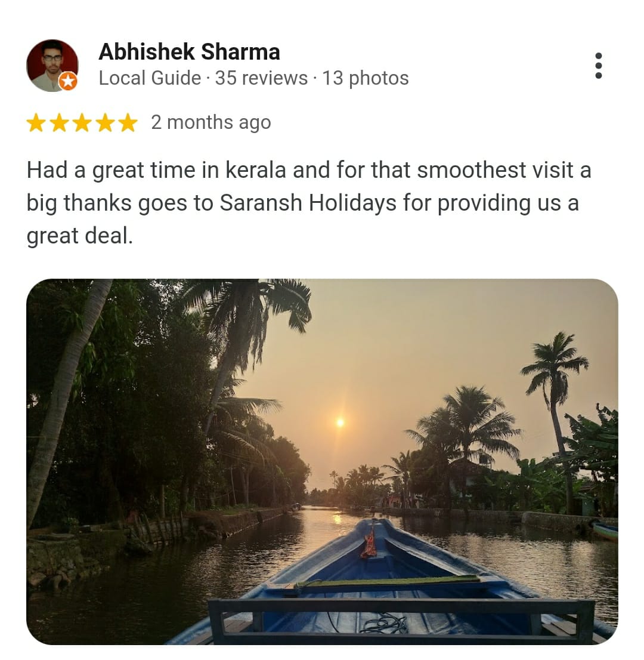Select the second yellow rating star
The image size is (644, 660).
point(59,123)
